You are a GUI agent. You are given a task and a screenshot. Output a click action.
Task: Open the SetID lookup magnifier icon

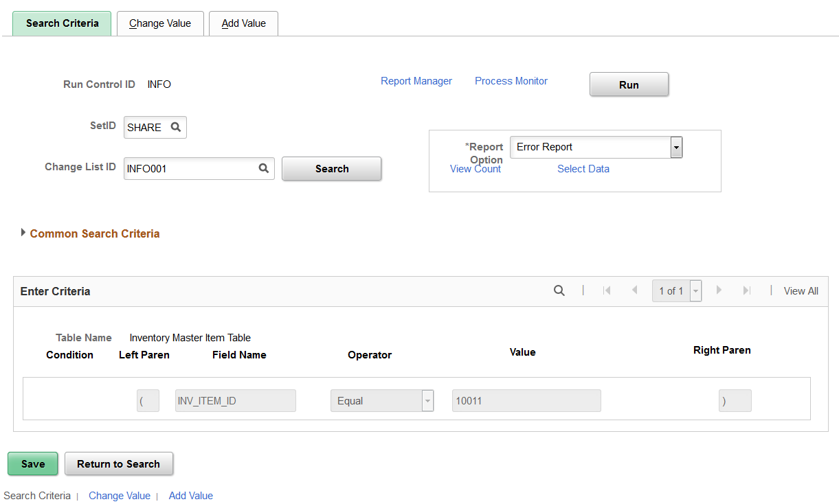coord(175,127)
